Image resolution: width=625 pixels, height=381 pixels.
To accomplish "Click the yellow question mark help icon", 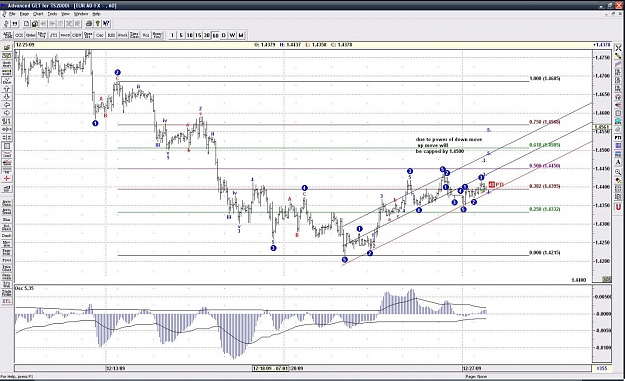I will [x=98, y=24].
